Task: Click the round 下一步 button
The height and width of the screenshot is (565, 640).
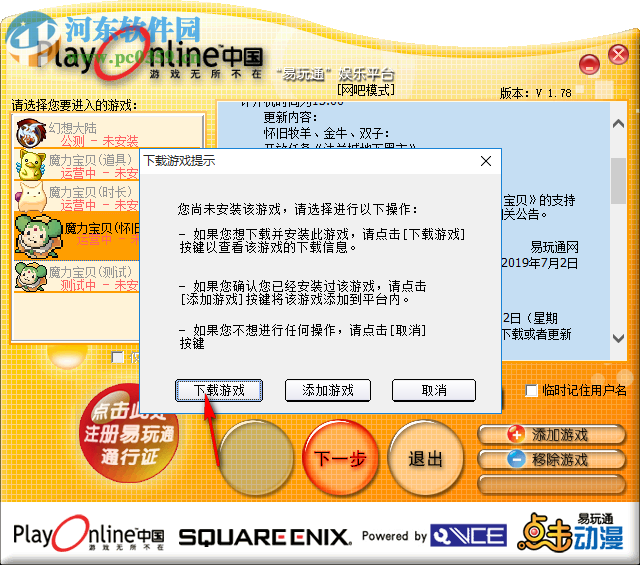Action: coord(340,458)
